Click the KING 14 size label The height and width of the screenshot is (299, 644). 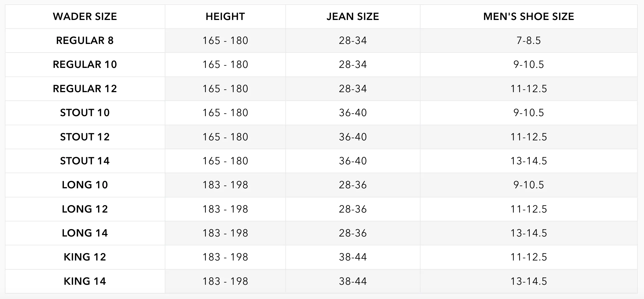[85, 281]
